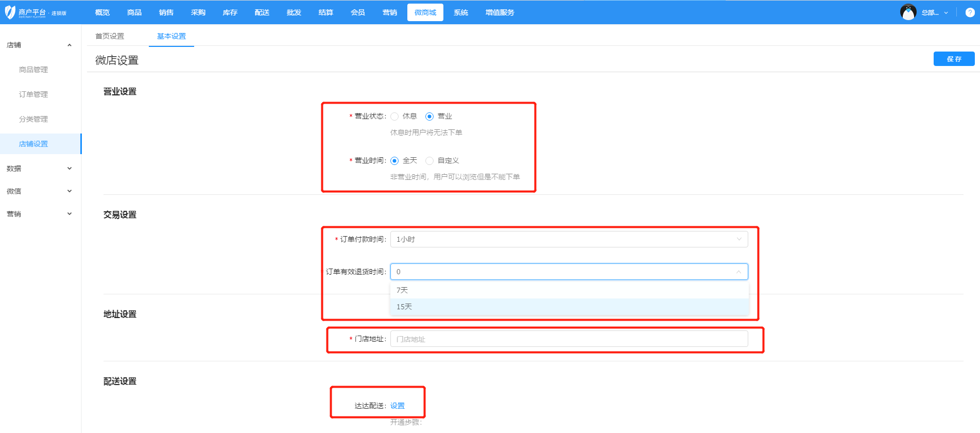Image resolution: width=980 pixels, height=433 pixels.
Task: Select 15天 from the dropdown list
Action: click(x=404, y=307)
